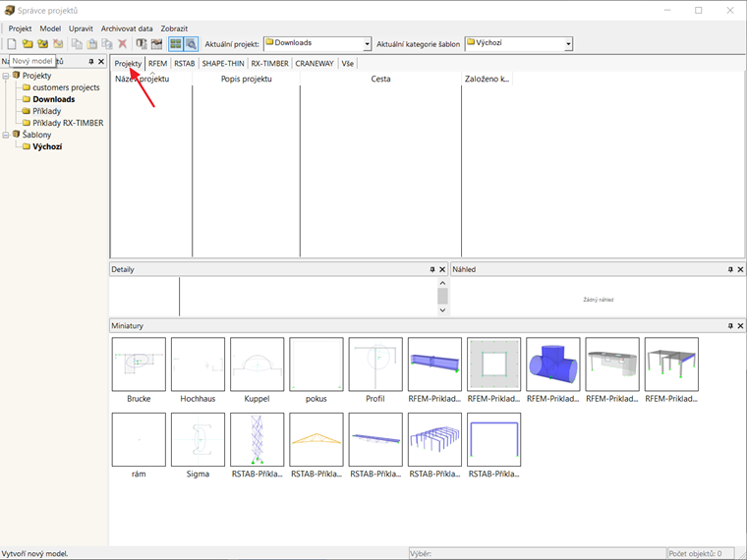Select the Profil thumbnail
Viewport: 747px width, 560px height.
[375, 364]
